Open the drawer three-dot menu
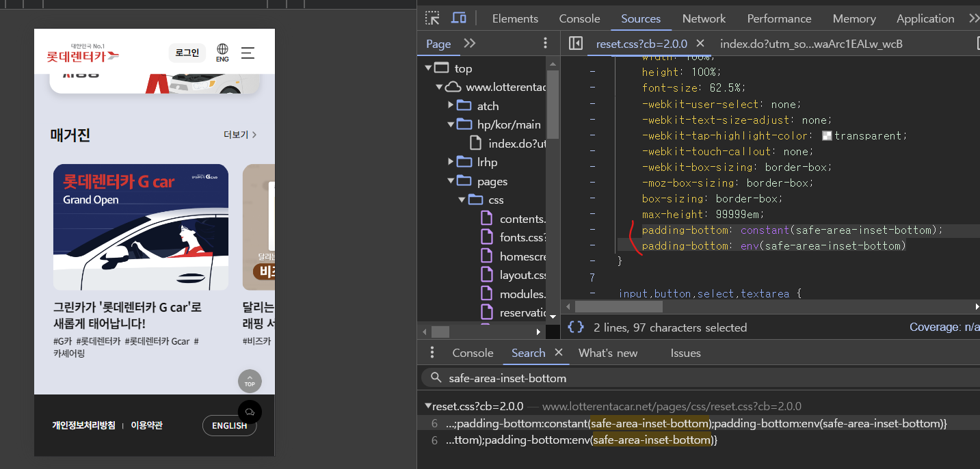The image size is (980, 469). [x=432, y=353]
